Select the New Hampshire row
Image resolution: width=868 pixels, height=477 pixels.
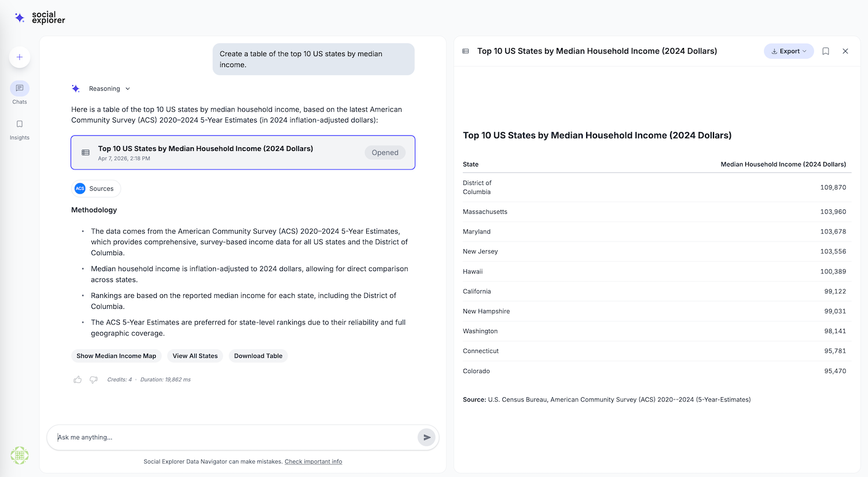(657, 312)
